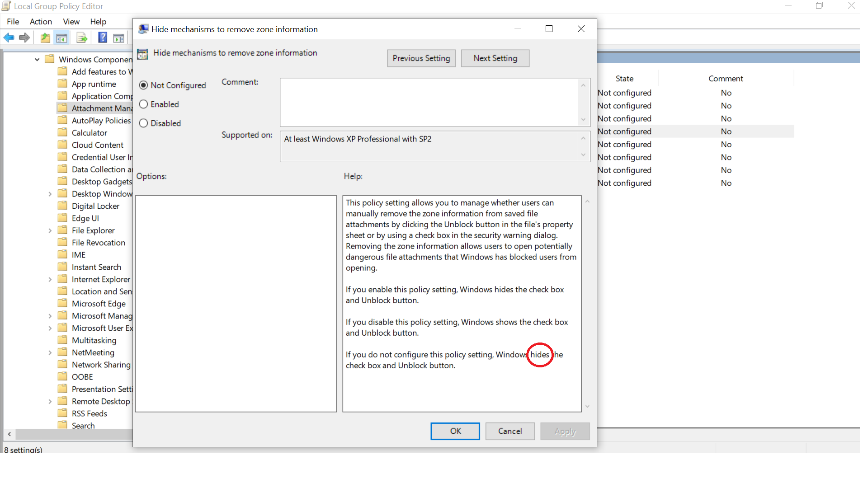
Task: Select the Enabled radio button
Action: 143,104
